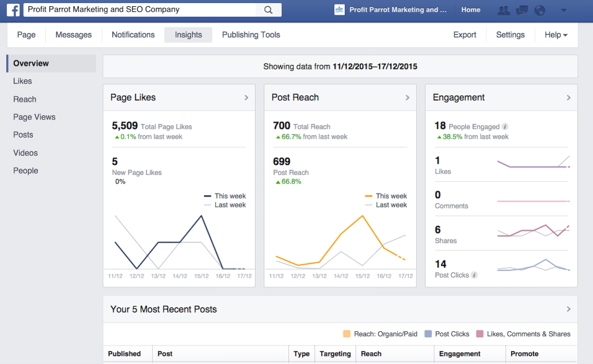Click the Post Clicks info icon
The height and width of the screenshot is (364, 593).
475,275
